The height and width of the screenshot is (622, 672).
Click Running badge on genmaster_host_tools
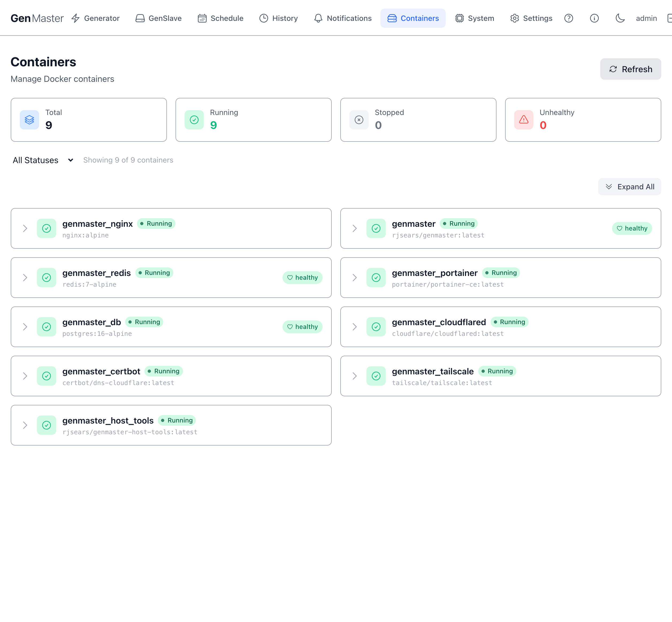177,420
